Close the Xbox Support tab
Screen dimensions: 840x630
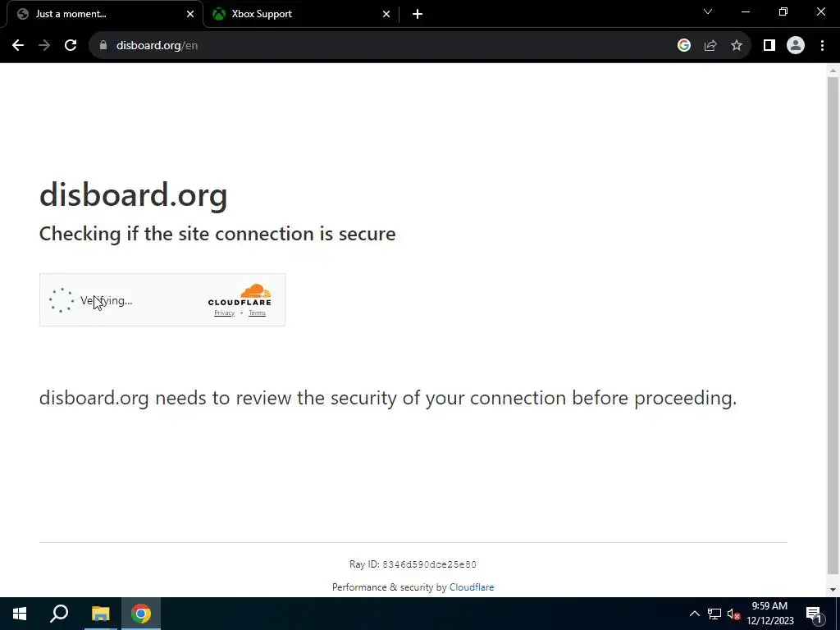[x=386, y=14]
